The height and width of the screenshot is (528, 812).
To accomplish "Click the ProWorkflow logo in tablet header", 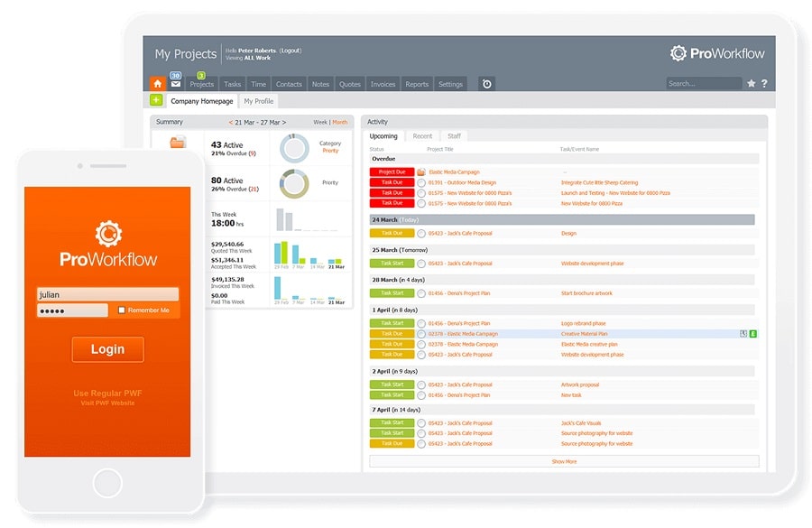I will [717, 53].
